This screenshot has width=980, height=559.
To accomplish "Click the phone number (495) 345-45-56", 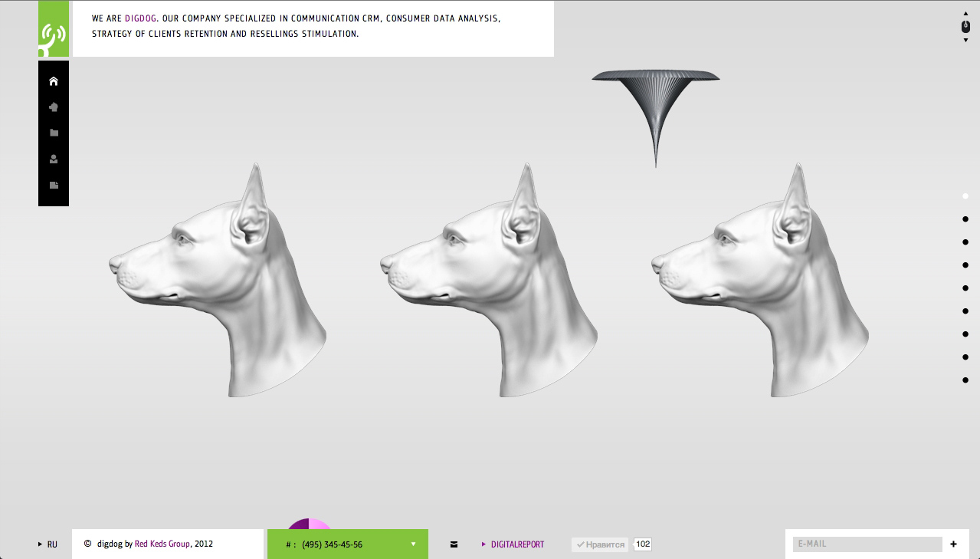I will (x=333, y=544).
